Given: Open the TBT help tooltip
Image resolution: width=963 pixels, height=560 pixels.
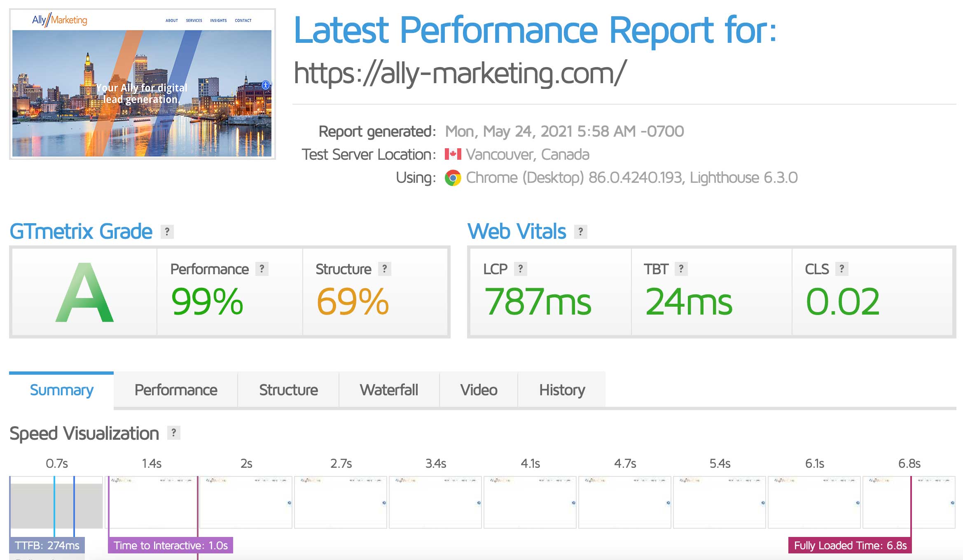Looking at the screenshot, I should click(x=682, y=269).
